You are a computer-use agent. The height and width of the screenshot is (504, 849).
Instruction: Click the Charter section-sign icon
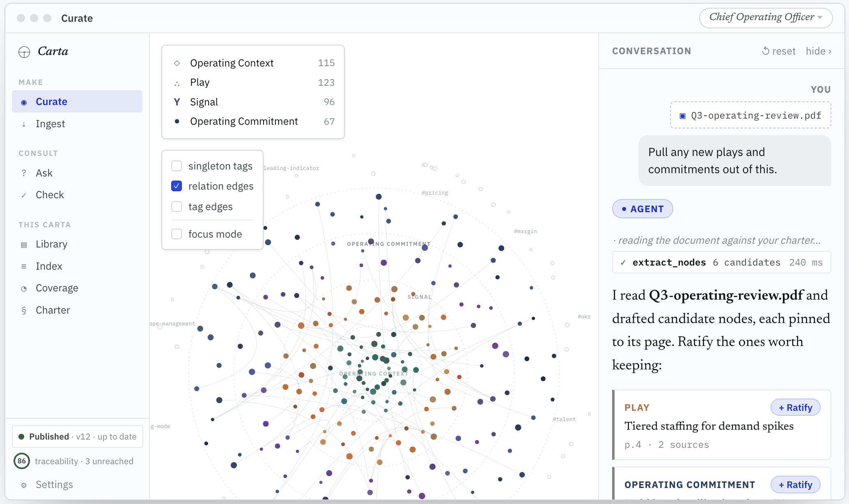click(24, 311)
